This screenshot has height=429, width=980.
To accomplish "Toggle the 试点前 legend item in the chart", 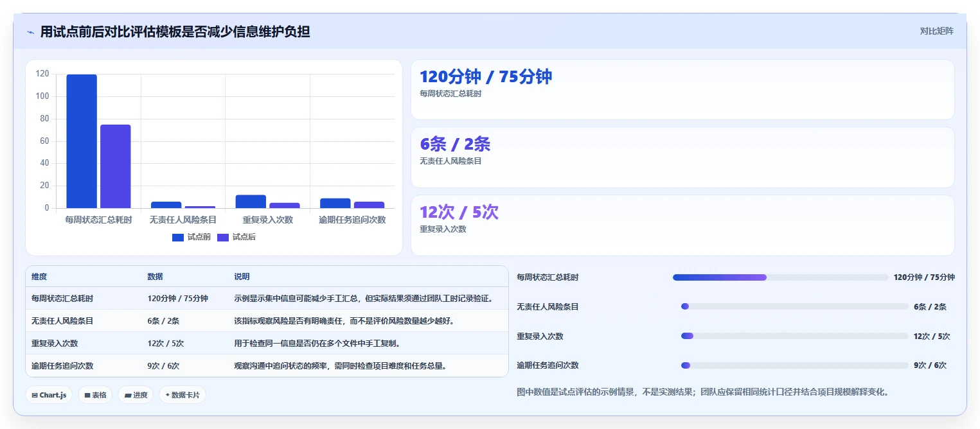I will pos(192,237).
